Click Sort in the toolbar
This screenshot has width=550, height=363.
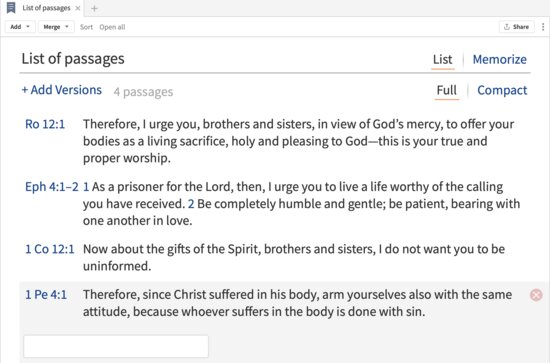click(86, 27)
